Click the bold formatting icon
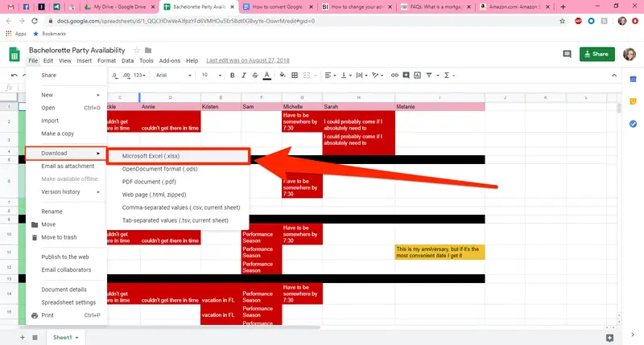 (233, 75)
